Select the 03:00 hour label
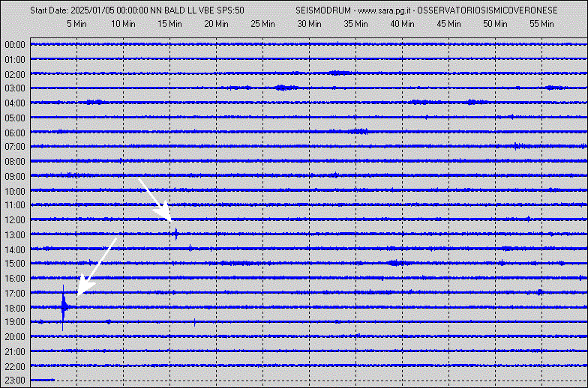This screenshot has height=388, width=588. [15, 88]
